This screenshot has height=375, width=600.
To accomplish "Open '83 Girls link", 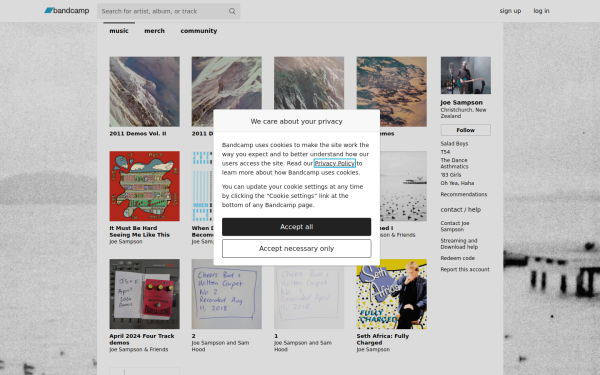I will click(x=451, y=175).
